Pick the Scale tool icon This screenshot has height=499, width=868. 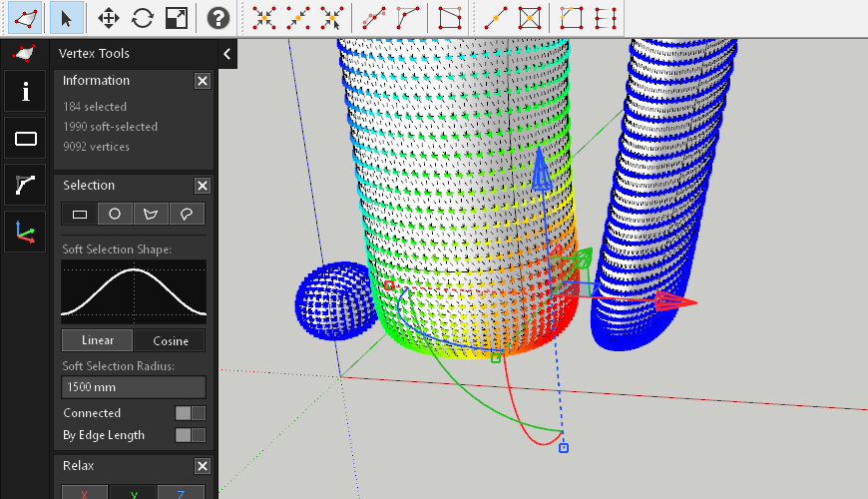click(176, 18)
